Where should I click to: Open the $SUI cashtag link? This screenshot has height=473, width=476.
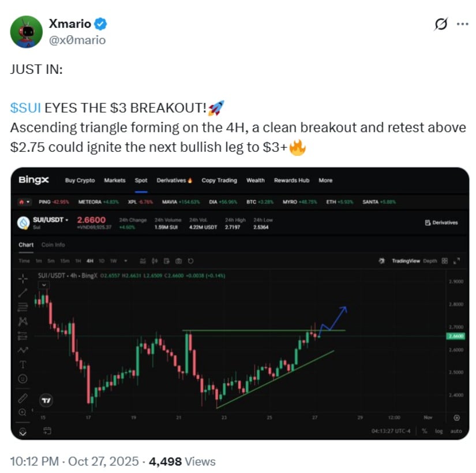click(25, 108)
